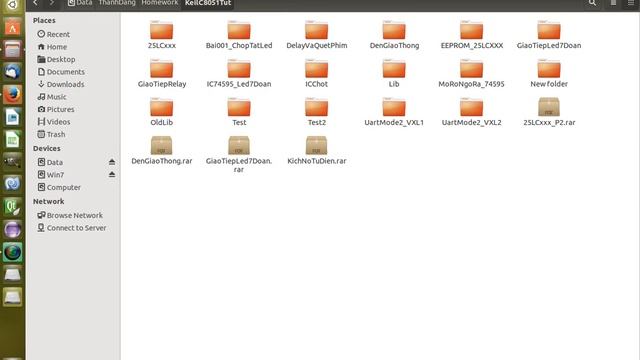Open the EEPROM_25LCXXX folder
Screen dimensions: 640x360
coord(471,35)
